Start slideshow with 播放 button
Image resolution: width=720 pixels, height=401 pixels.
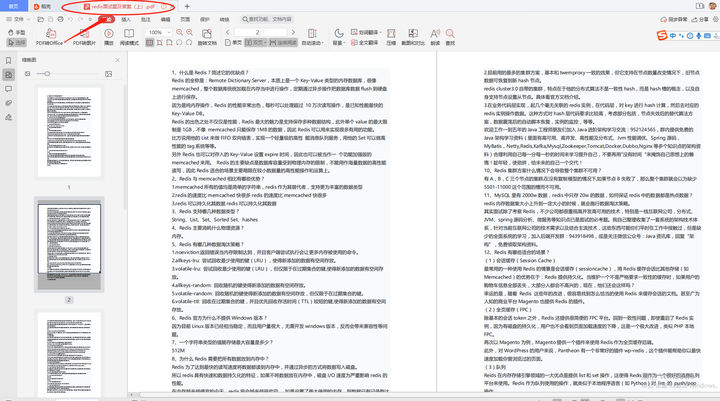pyautogui.click(x=109, y=37)
